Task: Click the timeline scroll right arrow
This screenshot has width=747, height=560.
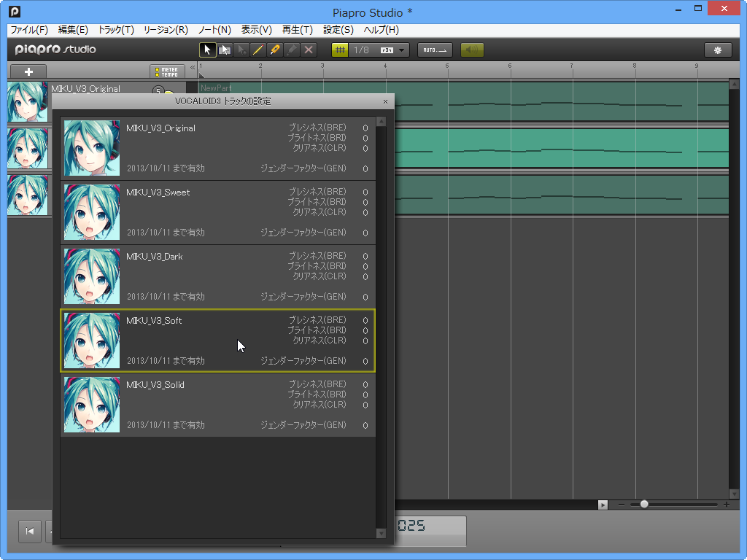Action: 603,505
